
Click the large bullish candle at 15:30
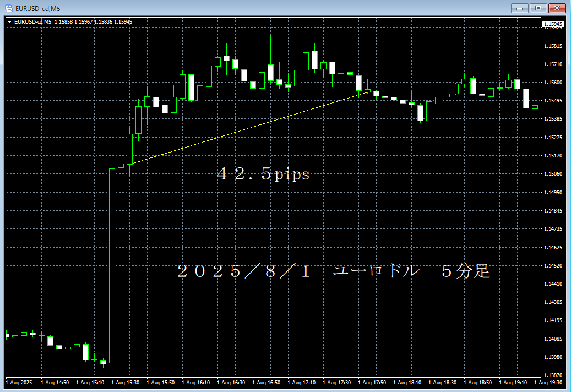click(112, 266)
